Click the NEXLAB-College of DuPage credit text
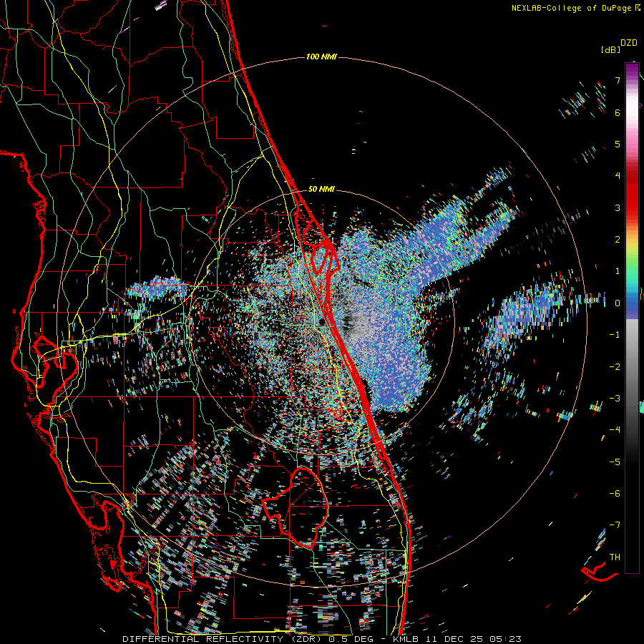 (x=571, y=8)
